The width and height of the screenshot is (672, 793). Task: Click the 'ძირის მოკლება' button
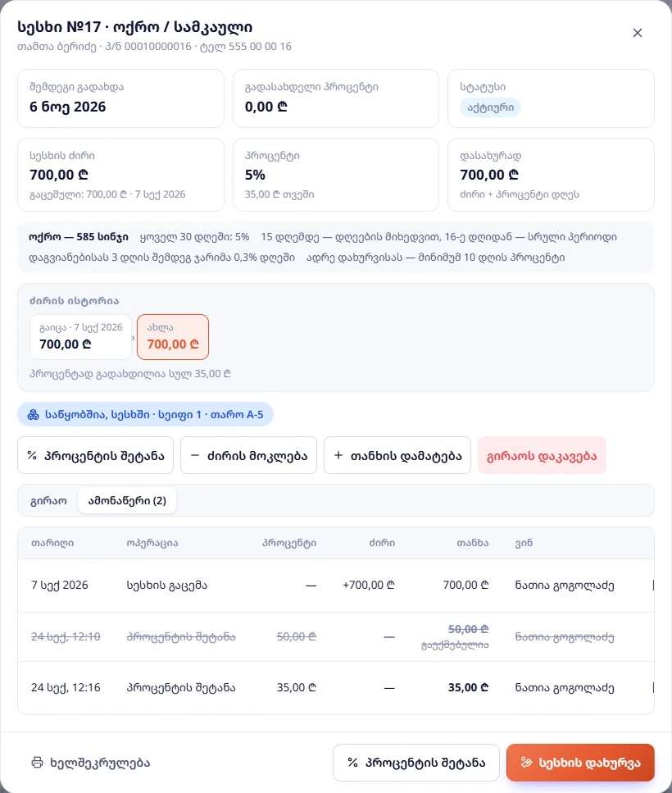[248, 456]
